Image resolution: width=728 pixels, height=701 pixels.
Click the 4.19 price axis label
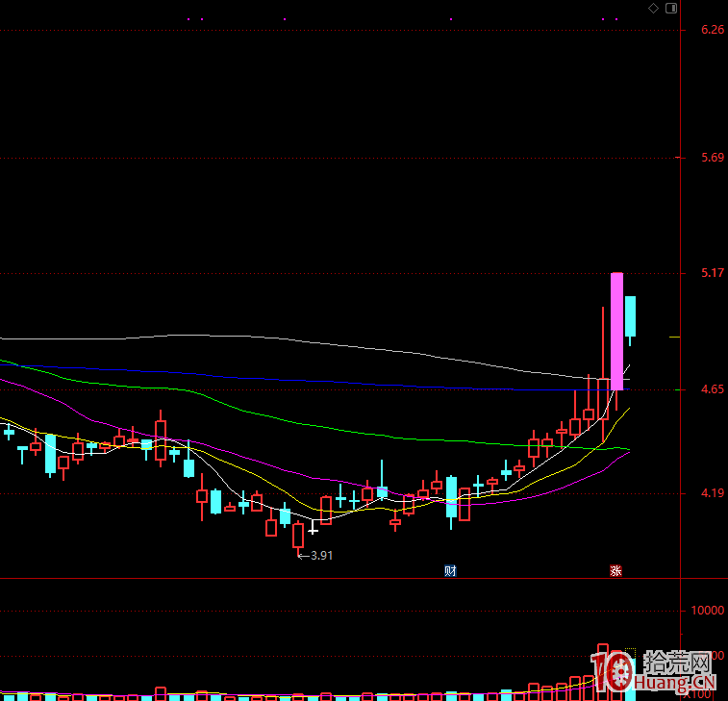[x=713, y=493]
